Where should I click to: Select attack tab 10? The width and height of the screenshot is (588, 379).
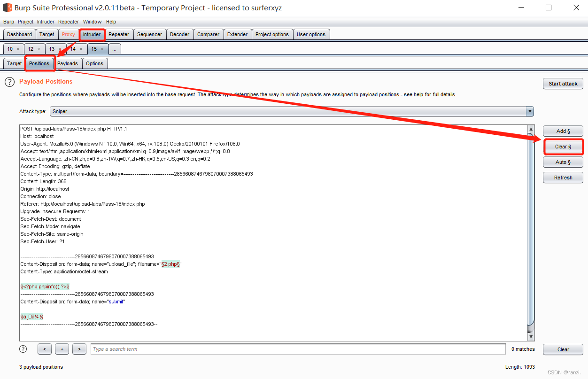coord(10,49)
